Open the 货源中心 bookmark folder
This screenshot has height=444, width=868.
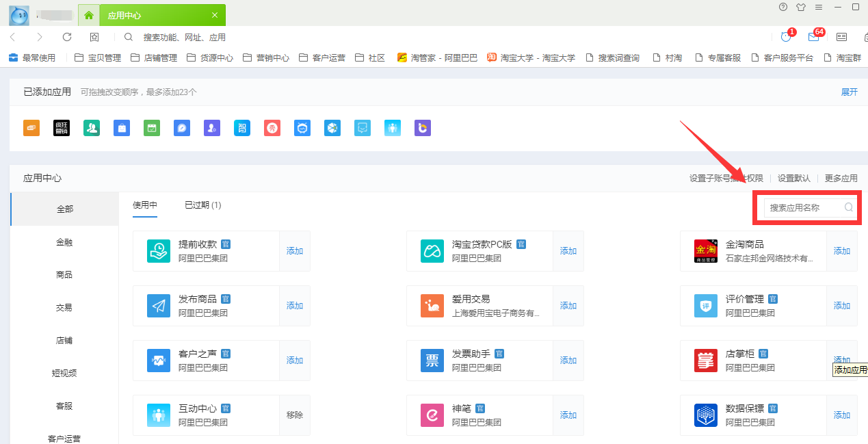click(x=210, y=58)
